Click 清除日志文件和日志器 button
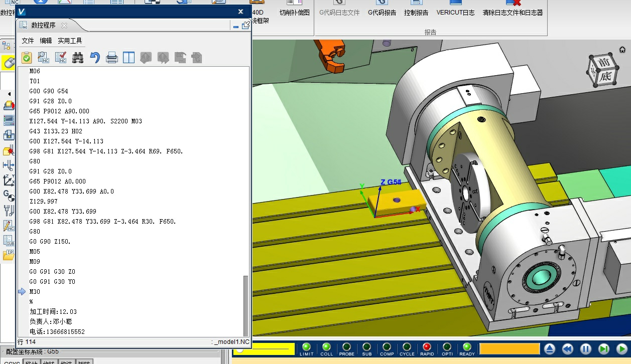This screenshot has width=631, height=364. tap(513, 9)
